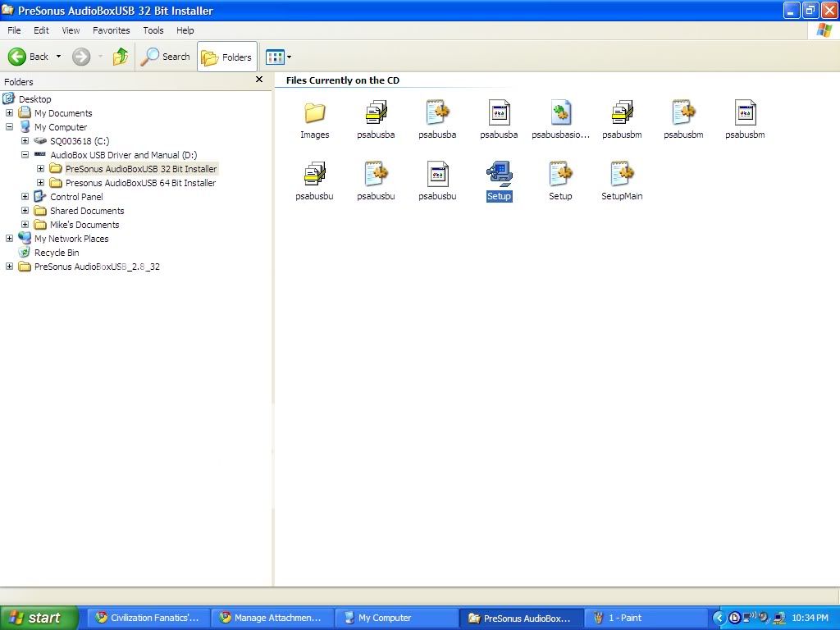Image resolution: width=840 pixels, height=630 pixels.
Task: Close the Folders side pane
Action: [x=259, y=80]
